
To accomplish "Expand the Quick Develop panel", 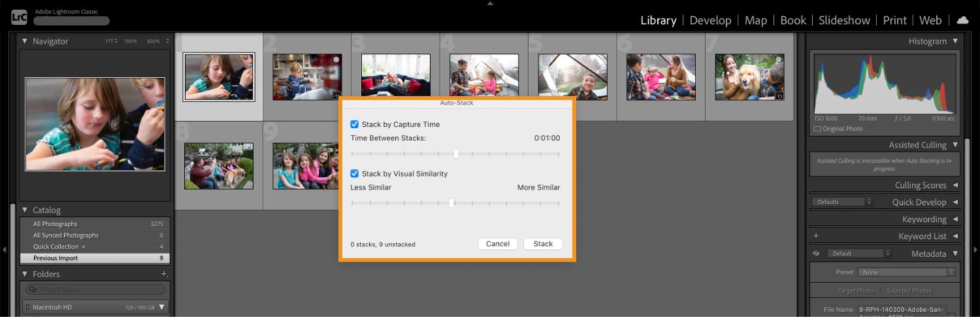I will [x=955, y=203].
